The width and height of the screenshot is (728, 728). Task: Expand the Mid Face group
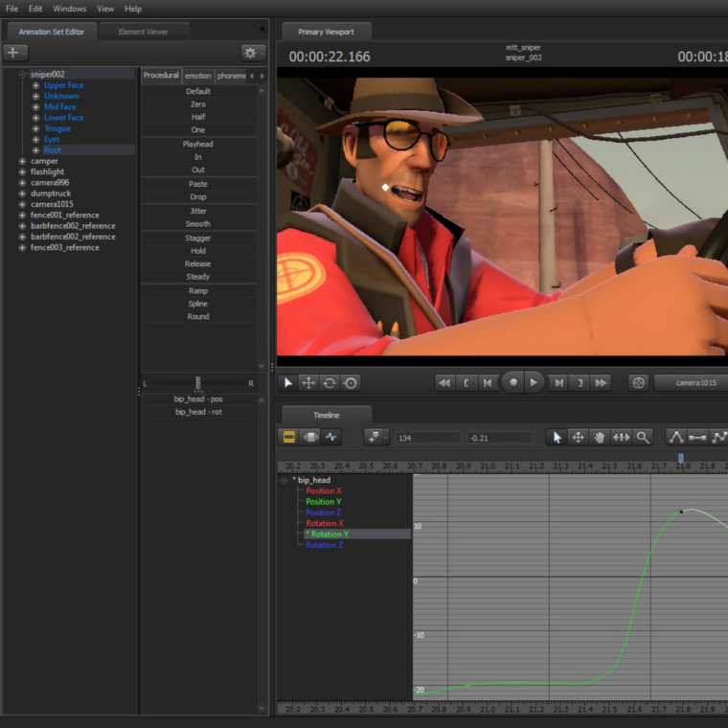click(35, 106)
